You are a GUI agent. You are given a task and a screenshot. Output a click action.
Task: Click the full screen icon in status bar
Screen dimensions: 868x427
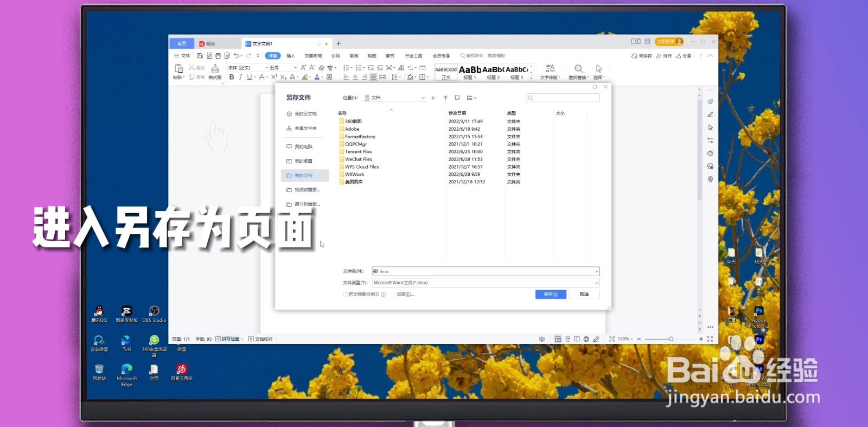click(710, 339)
